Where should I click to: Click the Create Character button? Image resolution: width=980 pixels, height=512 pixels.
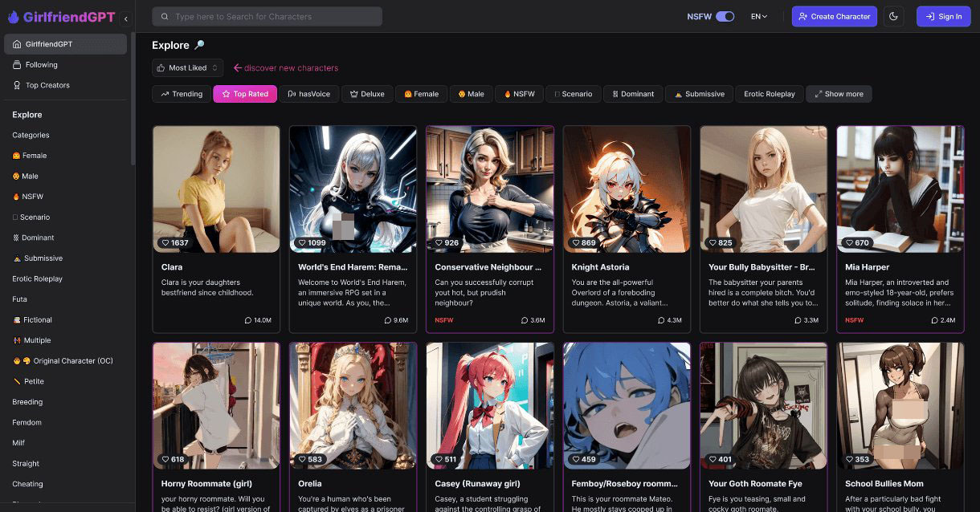coord(833,16)
